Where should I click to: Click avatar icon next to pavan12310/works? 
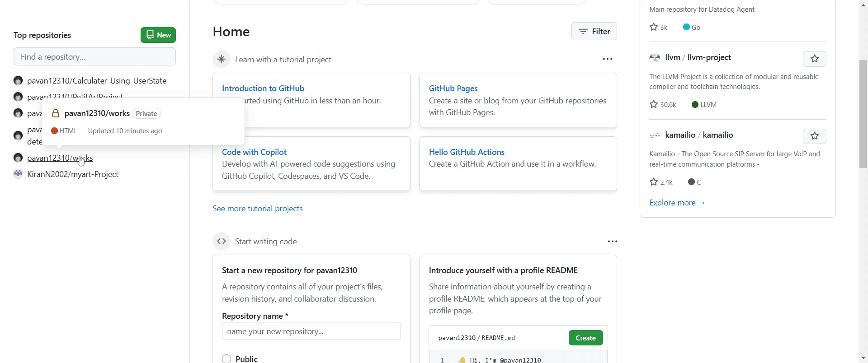pyautogui.click(x=18, y=158)
